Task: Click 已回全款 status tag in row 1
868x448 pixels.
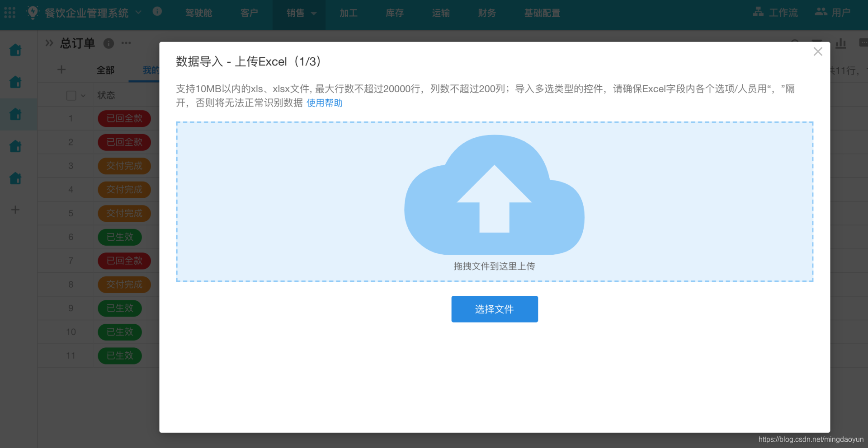Action: click(x=124, y=118)
